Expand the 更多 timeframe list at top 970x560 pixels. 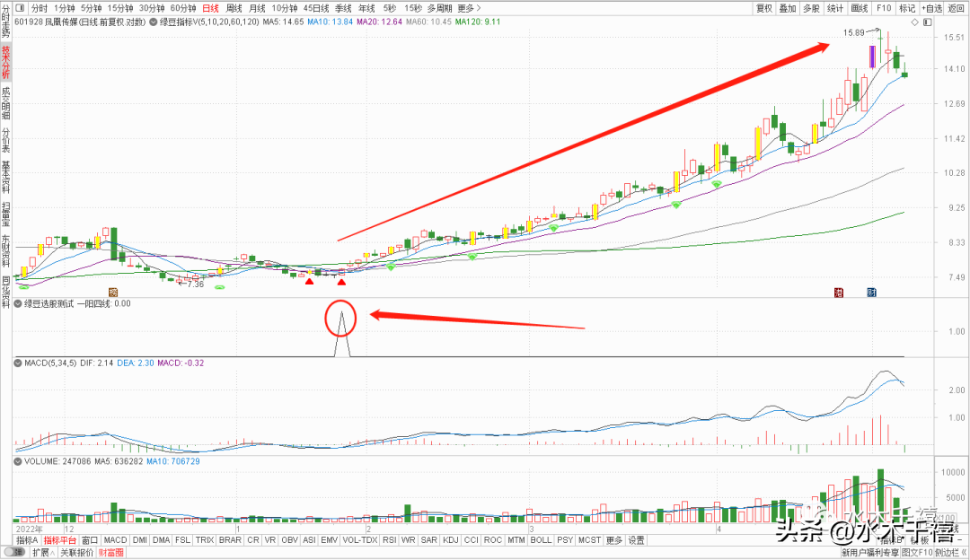point(469,8)
